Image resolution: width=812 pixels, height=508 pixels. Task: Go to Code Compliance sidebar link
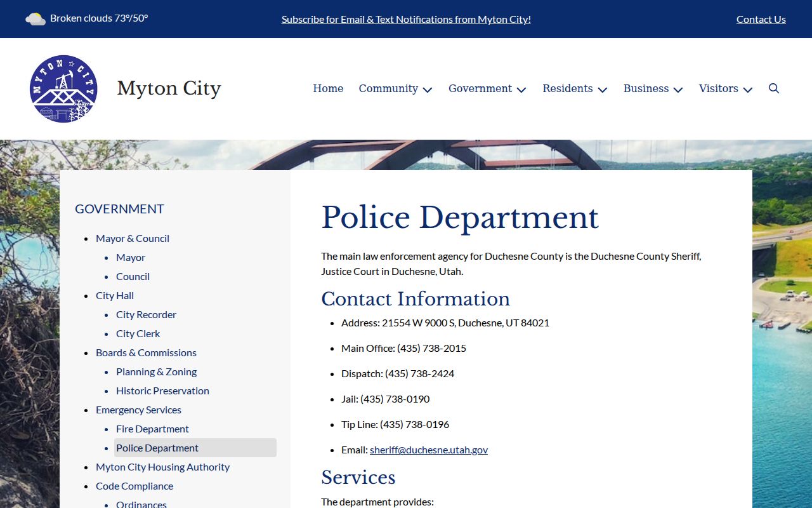(x=134, y=486)
